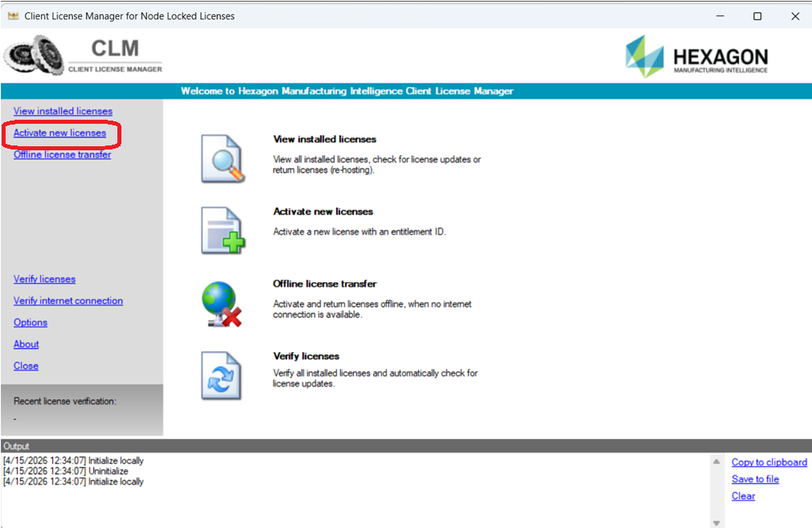Click the app icon in title bar

(13, 16)
